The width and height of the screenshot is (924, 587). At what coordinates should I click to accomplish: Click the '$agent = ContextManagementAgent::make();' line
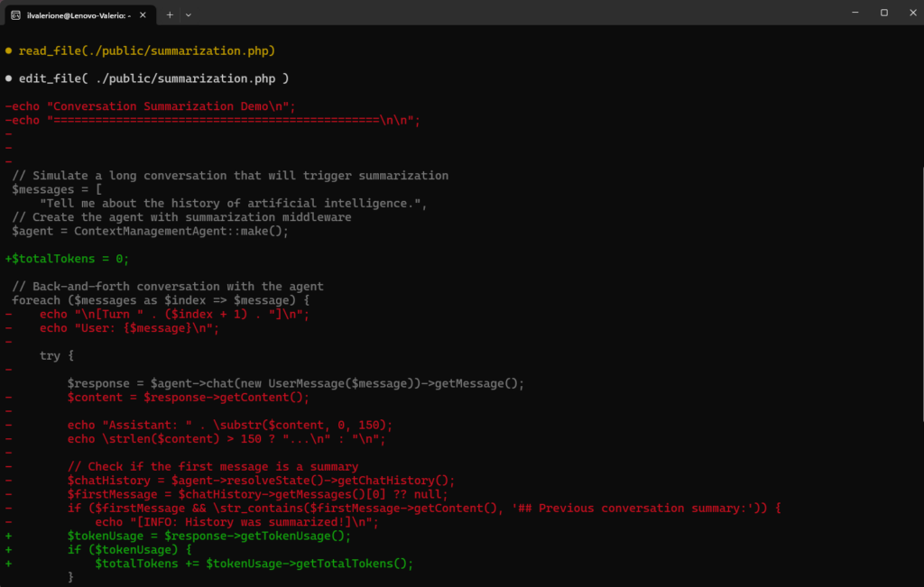(151, 232)
